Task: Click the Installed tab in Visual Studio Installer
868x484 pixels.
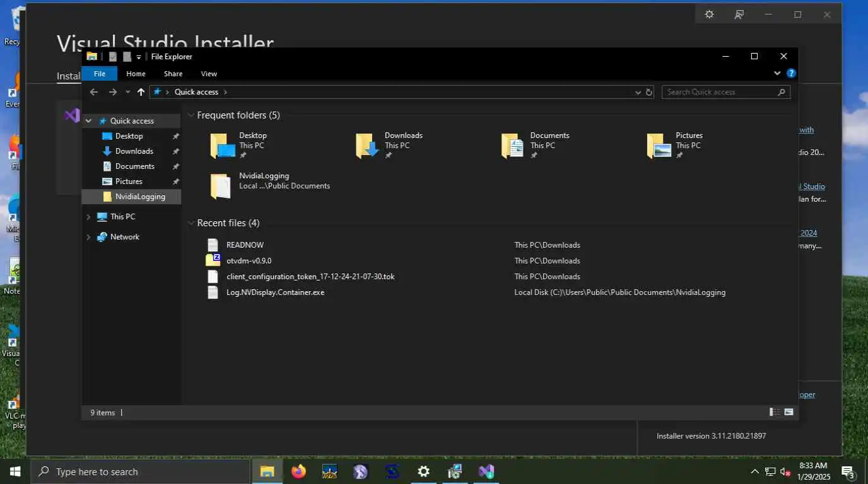Action: [69, 76]
